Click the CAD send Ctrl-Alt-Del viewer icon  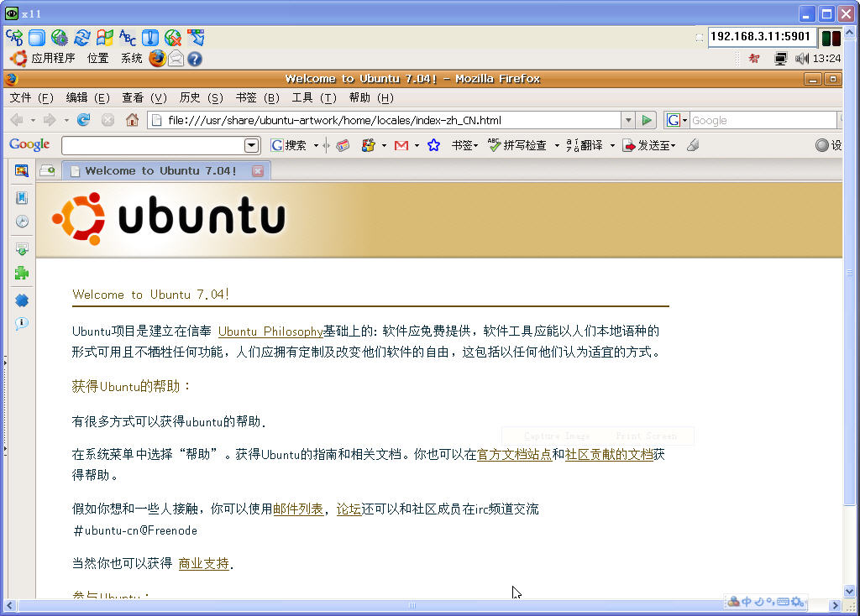pyautogui.click(x=14, y=37)
